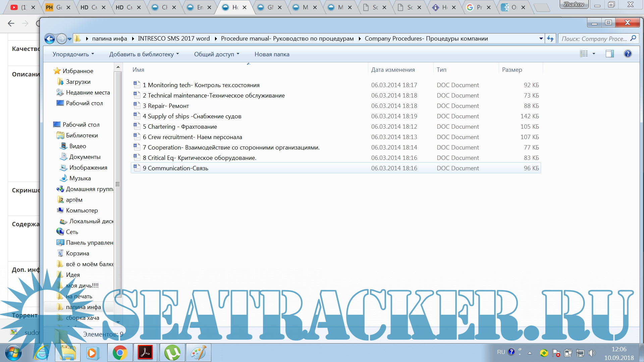Select Загрузки in the navigation pane
Viewport: 644px width, 362px height.
(x=78, y=82)
